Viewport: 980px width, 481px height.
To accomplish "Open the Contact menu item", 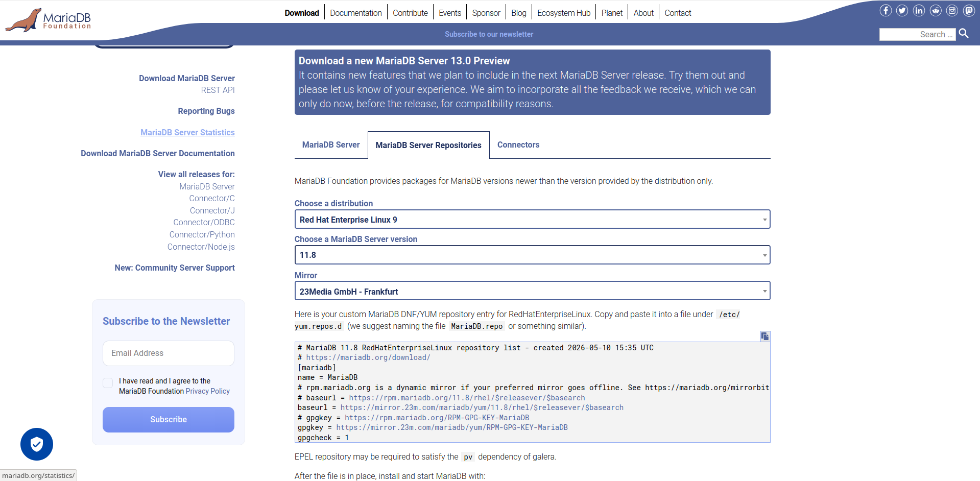I will tap(678, 13).
